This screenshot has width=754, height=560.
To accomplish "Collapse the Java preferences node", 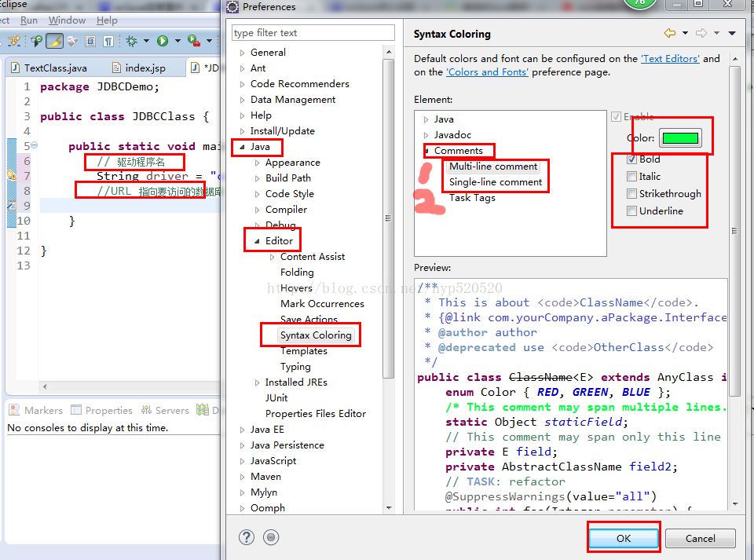I will [242, 147].
